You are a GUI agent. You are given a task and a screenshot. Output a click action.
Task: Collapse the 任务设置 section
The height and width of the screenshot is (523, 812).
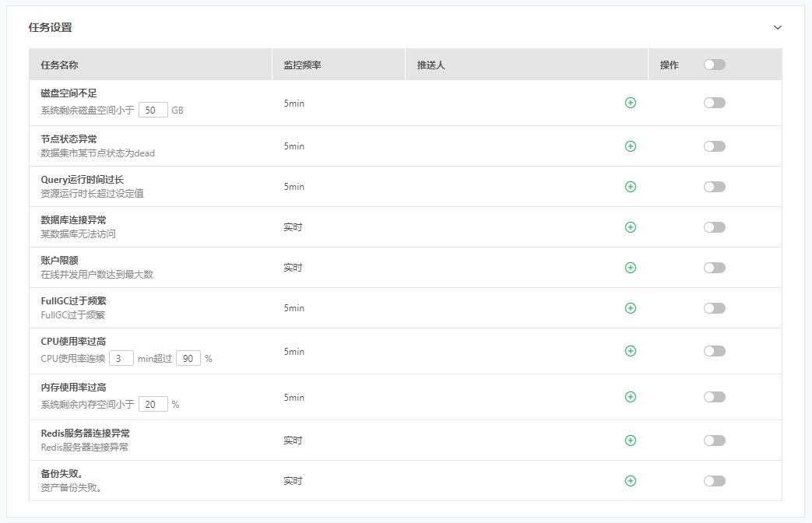pos(777,27)
